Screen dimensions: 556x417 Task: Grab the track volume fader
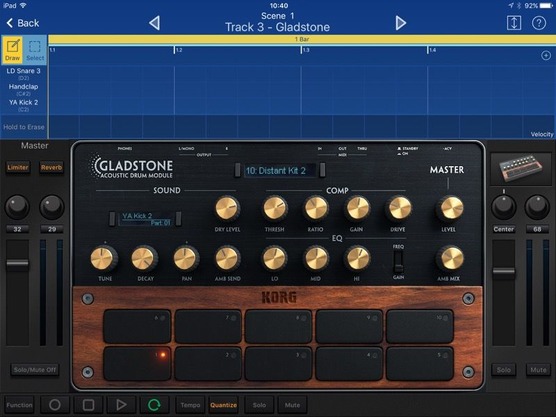[x=504, y=272]
